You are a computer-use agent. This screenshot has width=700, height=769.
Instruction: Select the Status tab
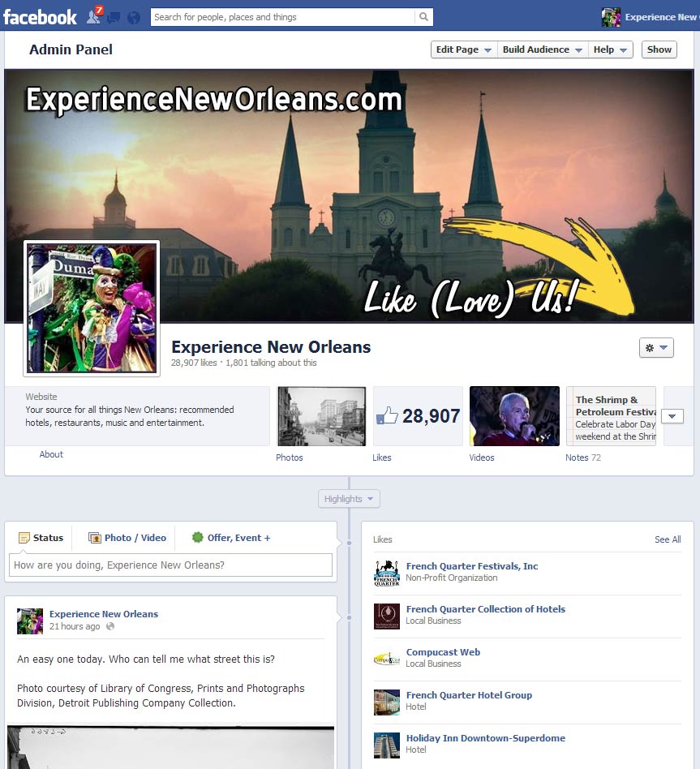click(41, 538)
